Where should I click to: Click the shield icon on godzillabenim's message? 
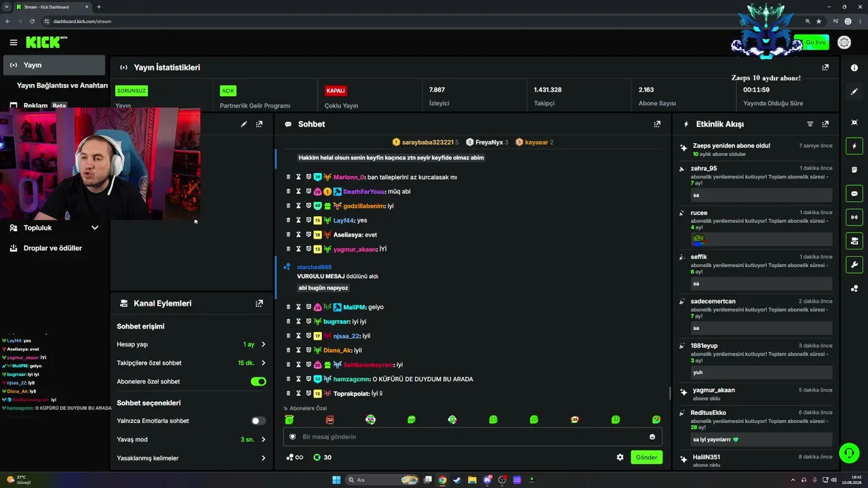308,206
